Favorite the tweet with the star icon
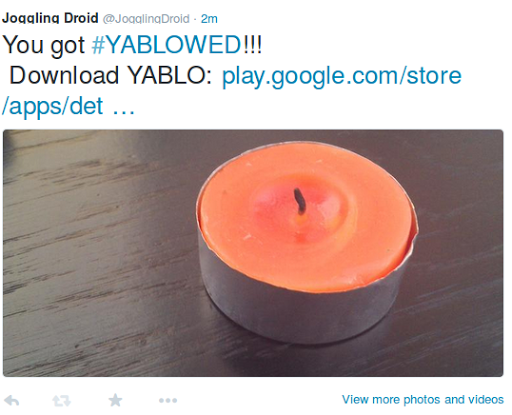 [x=115, y=400]
